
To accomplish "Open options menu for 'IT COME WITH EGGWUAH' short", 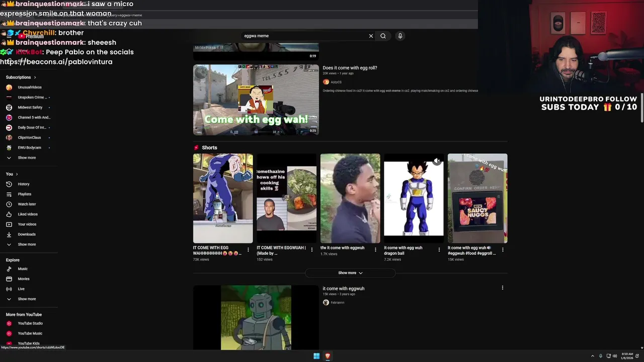I will 311,249.
